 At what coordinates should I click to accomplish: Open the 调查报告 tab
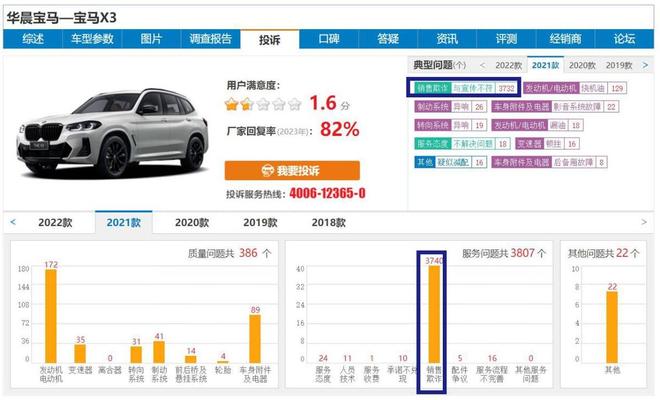(210, 39)
